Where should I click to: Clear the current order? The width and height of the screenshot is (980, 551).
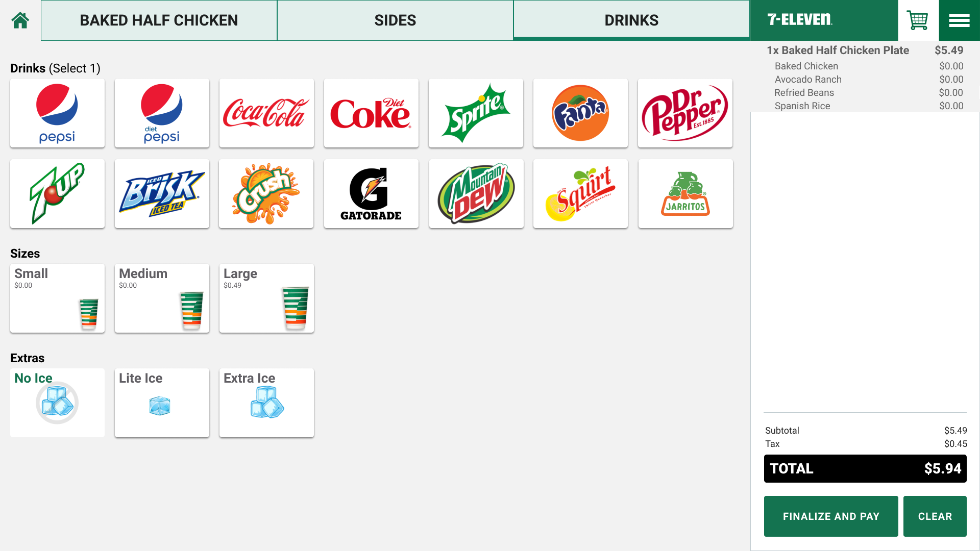click(935, 516)
